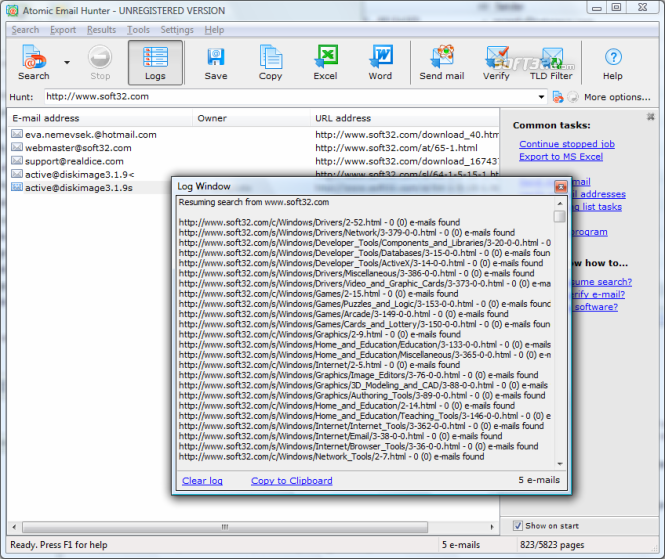Open the Export menu

(63, 30)
